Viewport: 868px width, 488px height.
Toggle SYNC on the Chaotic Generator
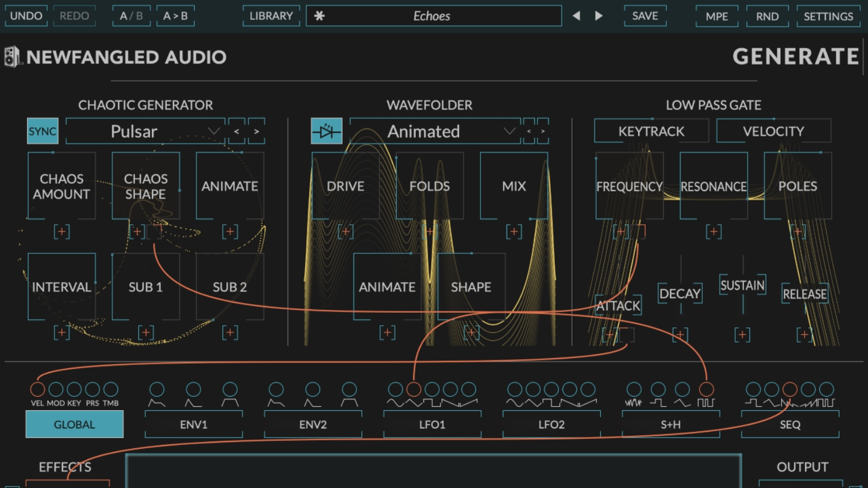(x=42, y=131)
